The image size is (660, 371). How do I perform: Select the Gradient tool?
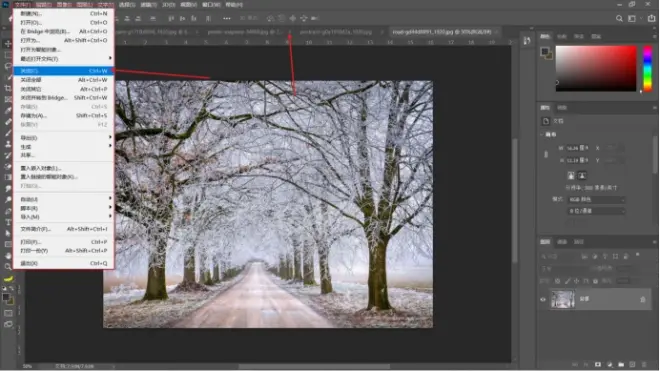point(8,177)
